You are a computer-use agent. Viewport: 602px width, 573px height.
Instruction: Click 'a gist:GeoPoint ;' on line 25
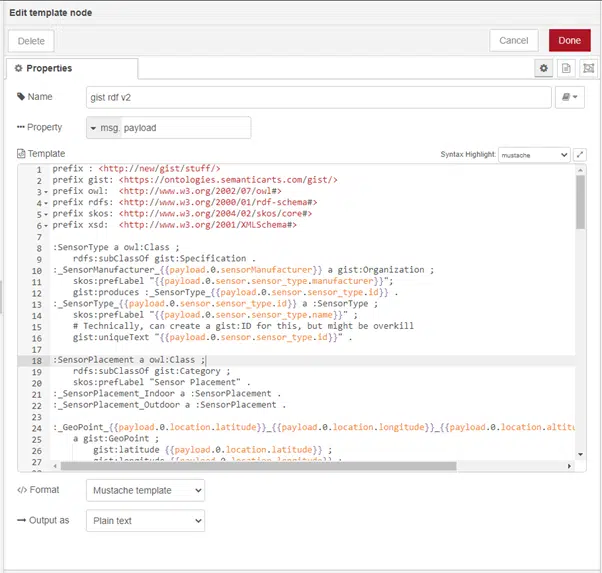click(116, 439)
